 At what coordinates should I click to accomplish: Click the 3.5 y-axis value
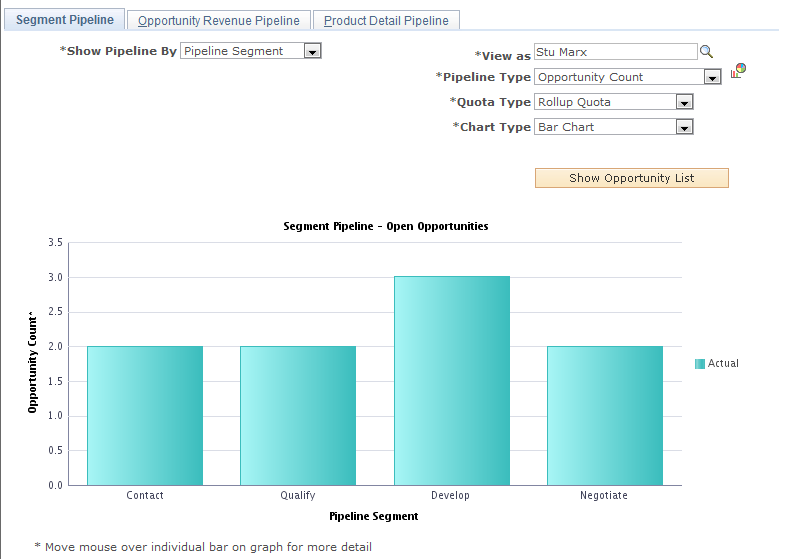55,242
